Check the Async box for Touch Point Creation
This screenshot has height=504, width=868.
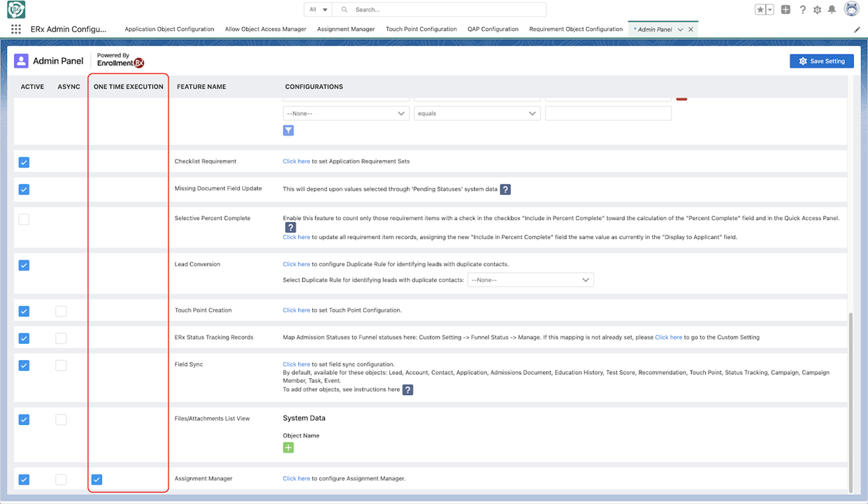pyautogui.click(x=61, y=311)
